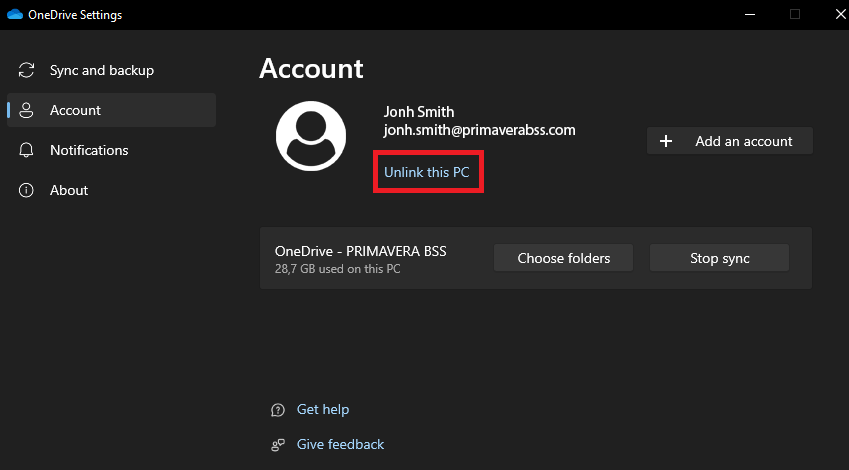Open the Sync and backup section
The image size is (849, 470).
[112, 70]
